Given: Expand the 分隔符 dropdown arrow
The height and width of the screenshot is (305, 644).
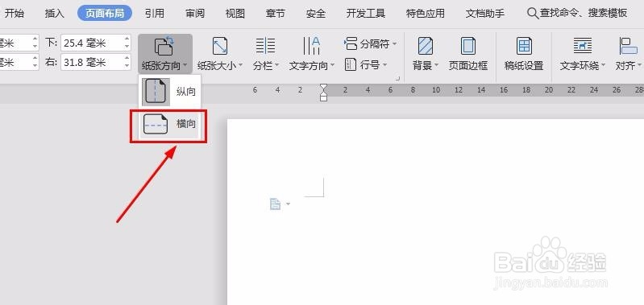Looking at the screenshot, I should 394,44.
